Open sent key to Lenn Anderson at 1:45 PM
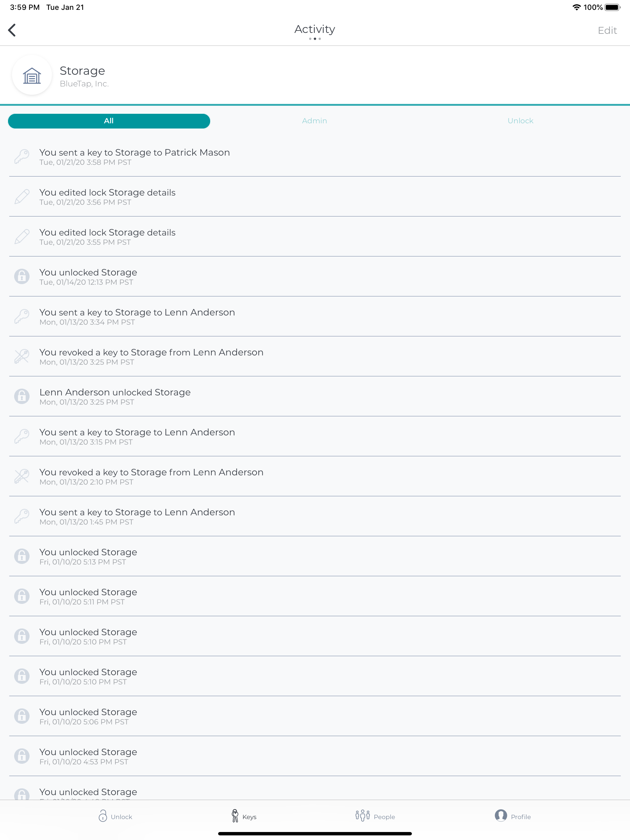Image resolution: width=630 pixels, height=840 pixels. 315,517
